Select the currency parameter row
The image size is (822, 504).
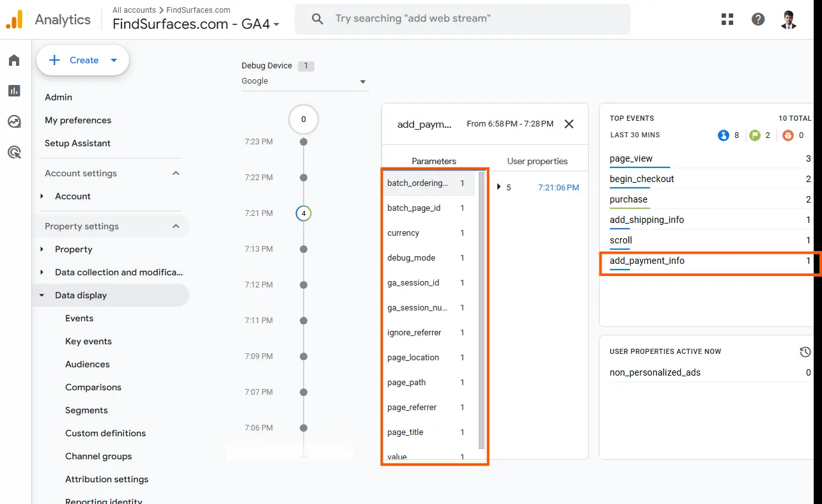(x=430, y=233)
